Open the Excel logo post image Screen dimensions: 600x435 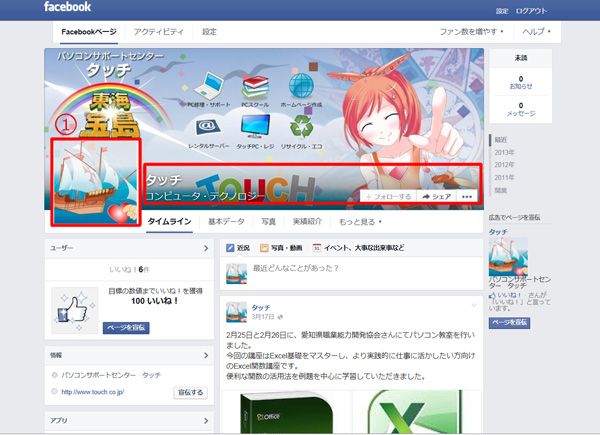tap(417, 412)
